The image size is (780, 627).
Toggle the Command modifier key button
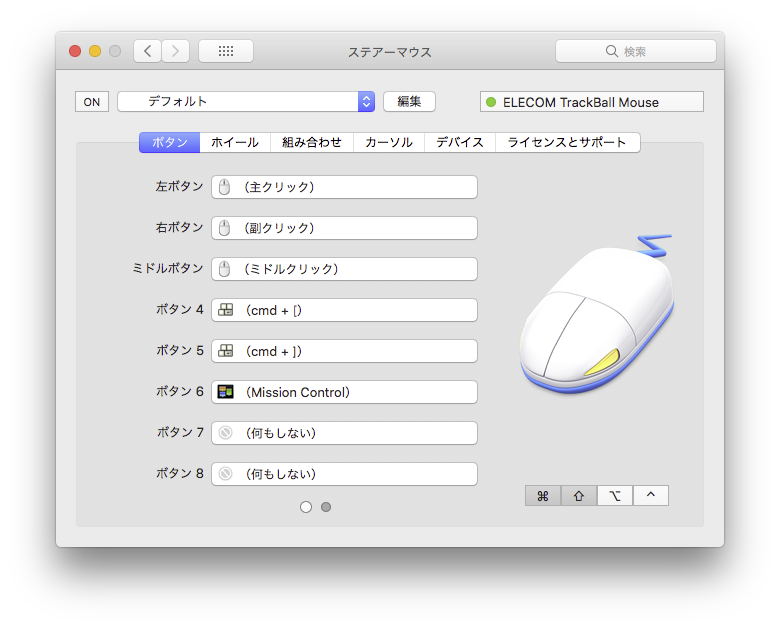[543, 496]
